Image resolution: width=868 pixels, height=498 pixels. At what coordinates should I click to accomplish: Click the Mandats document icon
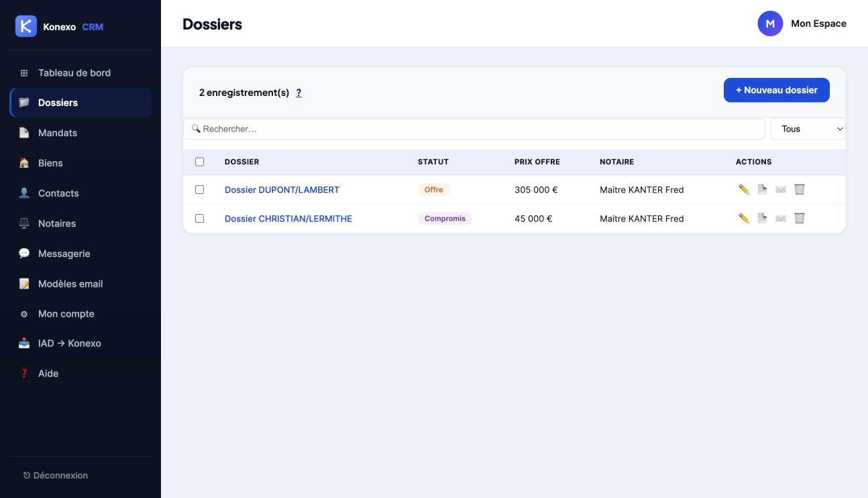(x=24, y=133)
